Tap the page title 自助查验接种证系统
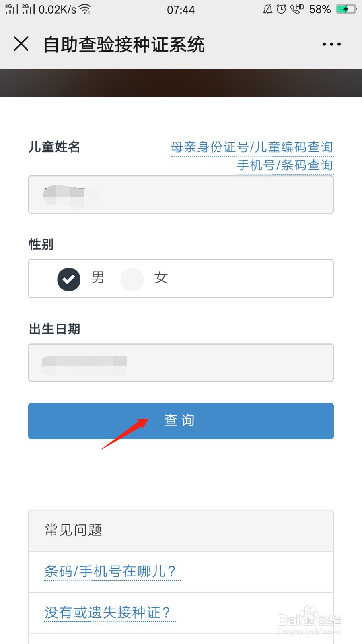This screenshot has height=644, width=362. pos(124,44)
